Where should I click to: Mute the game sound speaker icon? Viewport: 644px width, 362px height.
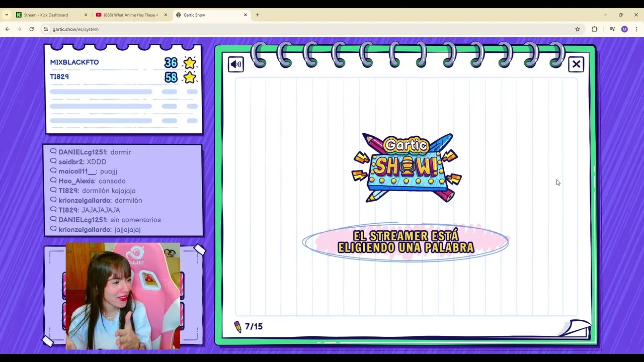tap(235, 64)
